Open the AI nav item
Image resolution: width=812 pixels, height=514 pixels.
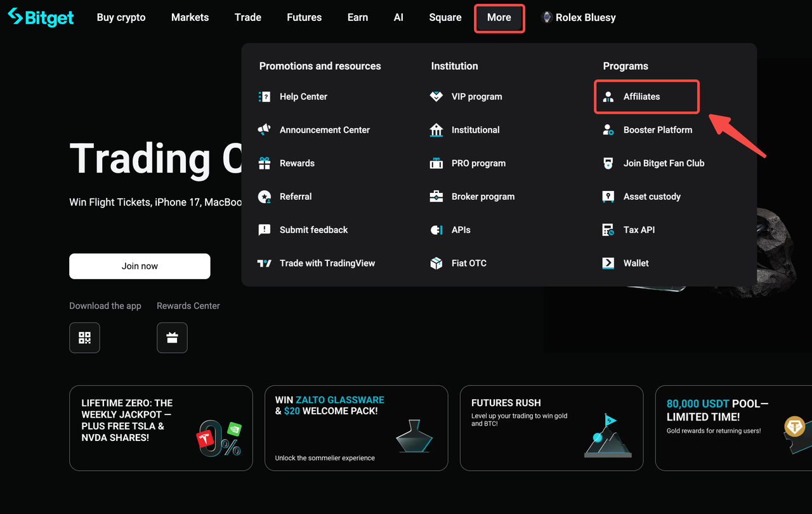pos(398,17)
